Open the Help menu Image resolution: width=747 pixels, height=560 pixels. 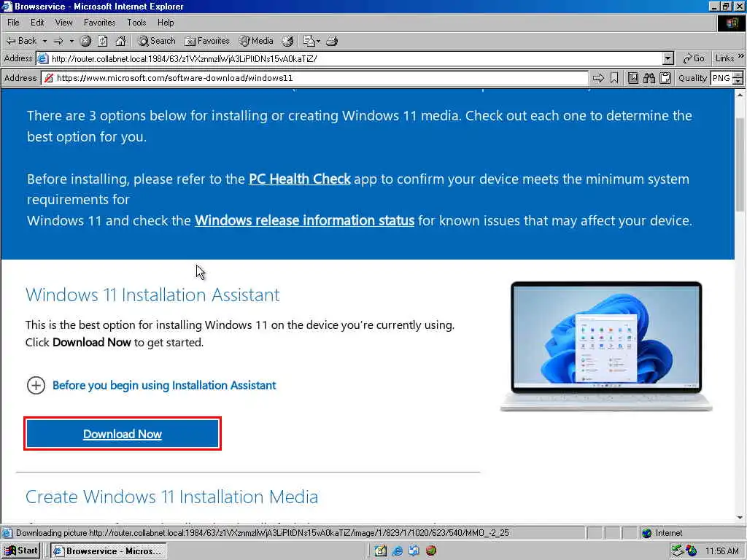coord(166,23)
